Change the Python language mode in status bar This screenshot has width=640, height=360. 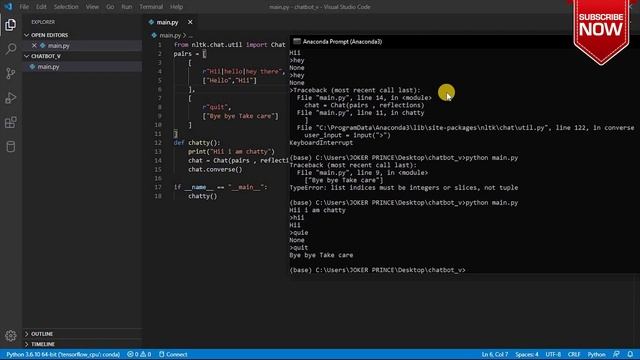pyautogui.click(x=596, y=354)
